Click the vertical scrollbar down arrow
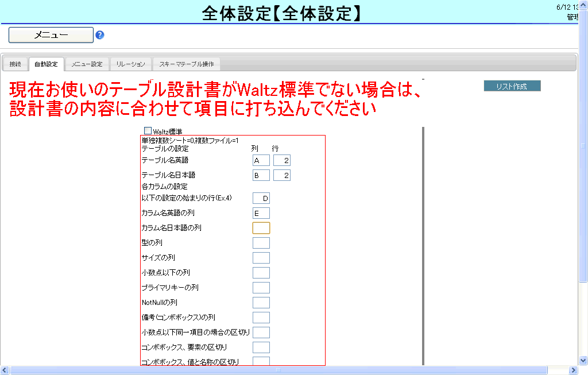The image size is (588, 375). (583, 360)
